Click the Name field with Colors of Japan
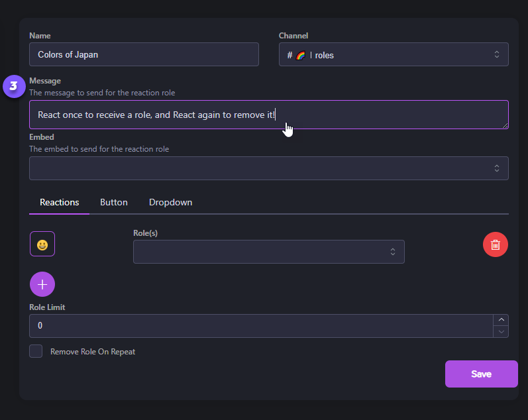Viewport: 528px width, 420px height. click(144, 54)
